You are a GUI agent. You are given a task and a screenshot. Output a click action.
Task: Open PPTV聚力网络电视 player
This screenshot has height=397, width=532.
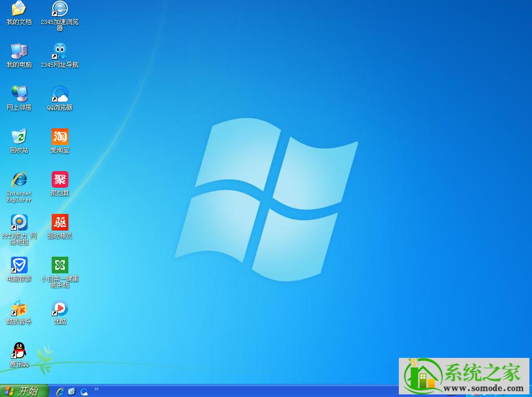point(19,222)
